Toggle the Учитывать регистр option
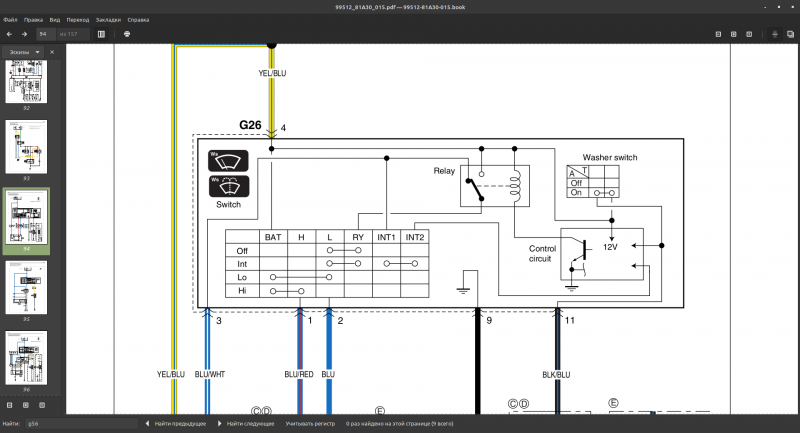 310,423
